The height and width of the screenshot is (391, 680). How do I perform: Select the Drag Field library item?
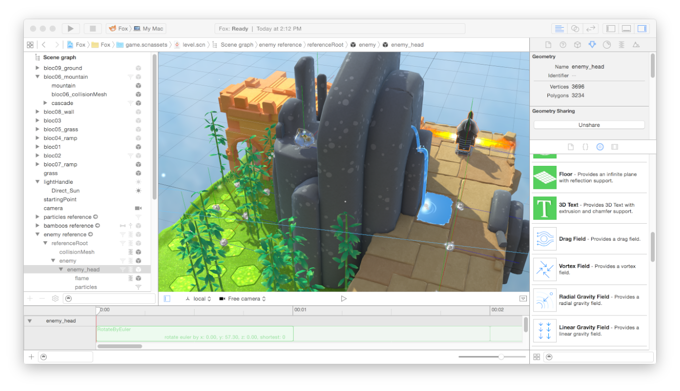[590, 239]
